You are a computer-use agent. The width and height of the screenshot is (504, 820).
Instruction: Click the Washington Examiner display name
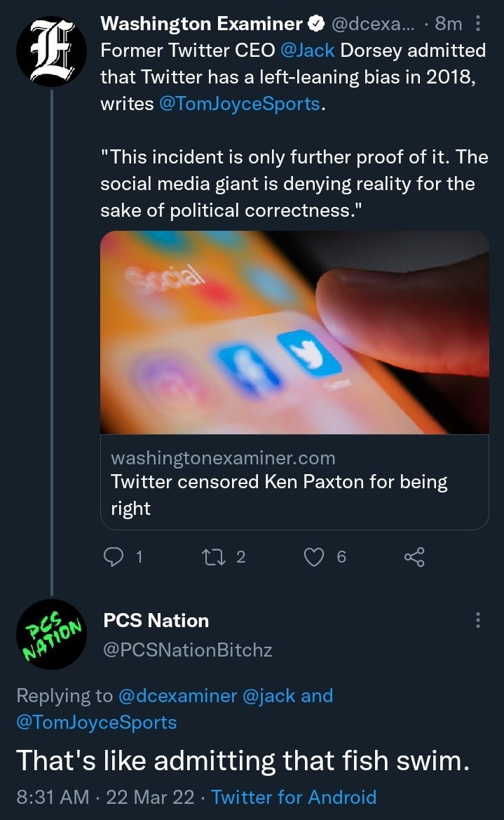[201, 24]
